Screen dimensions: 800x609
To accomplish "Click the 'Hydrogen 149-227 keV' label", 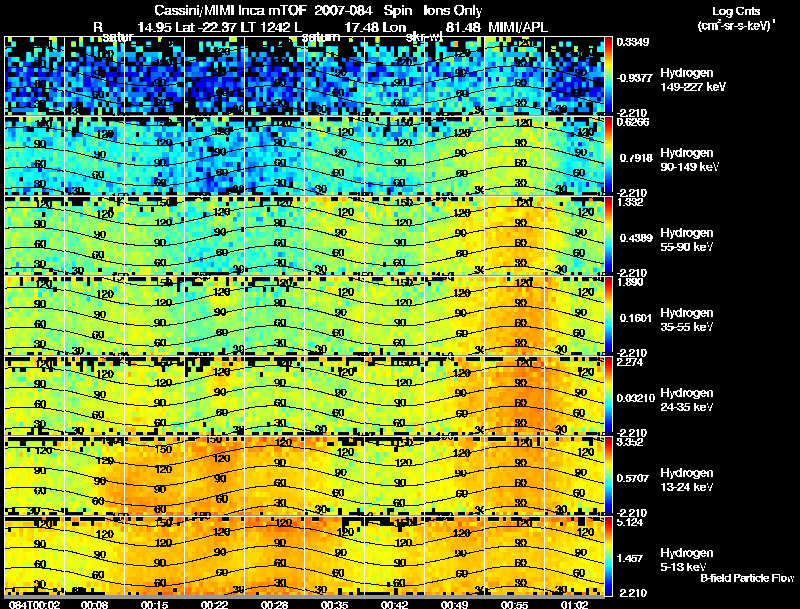I will pyautogui.click(x=693, y=80).
